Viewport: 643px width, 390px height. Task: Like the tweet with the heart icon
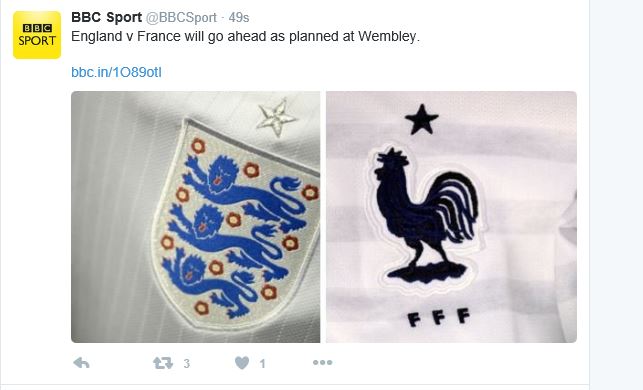coord(242,363)
